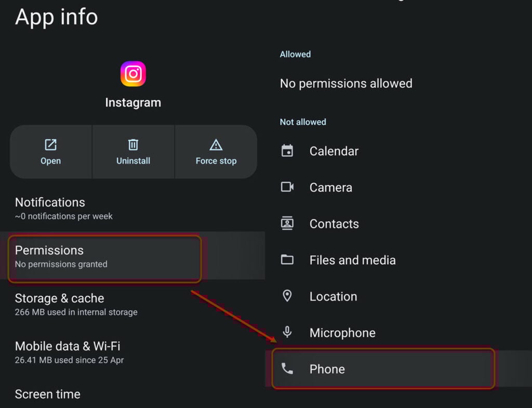Open Mobile data & Wi-Fi usage
532x408 pixels.
click(x=132, y=352)
